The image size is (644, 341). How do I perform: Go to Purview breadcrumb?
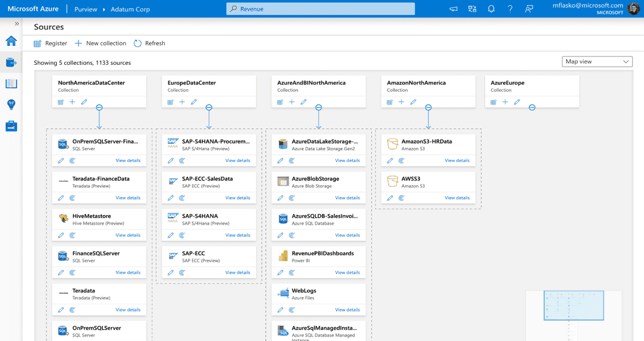(86, 9)
